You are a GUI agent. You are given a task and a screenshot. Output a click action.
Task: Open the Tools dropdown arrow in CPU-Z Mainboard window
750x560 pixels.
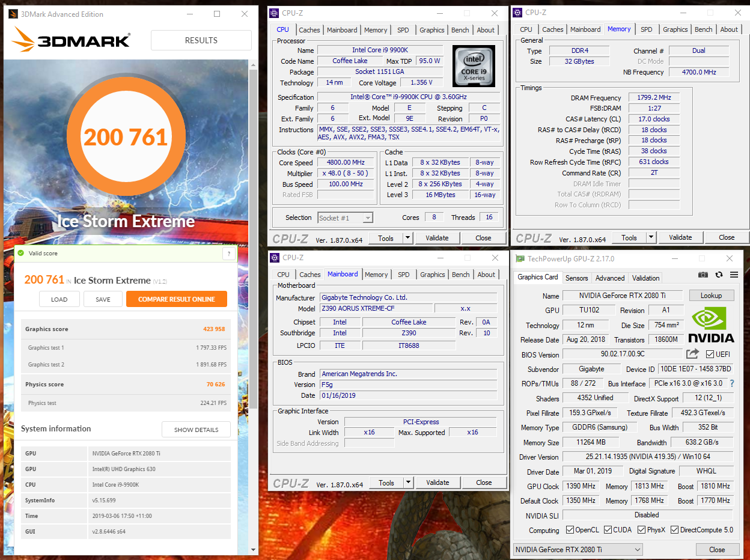pos(408,482)
